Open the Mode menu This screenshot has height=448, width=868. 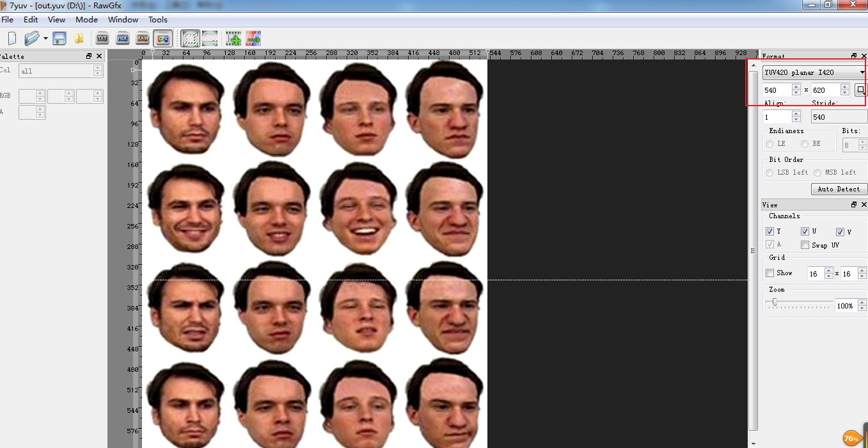(x=86, y=20)
